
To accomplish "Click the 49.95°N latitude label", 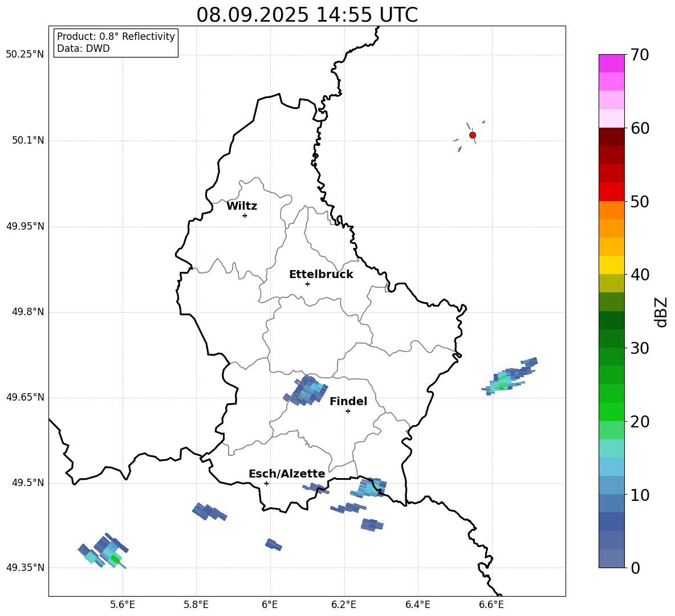I will [25, 226].
